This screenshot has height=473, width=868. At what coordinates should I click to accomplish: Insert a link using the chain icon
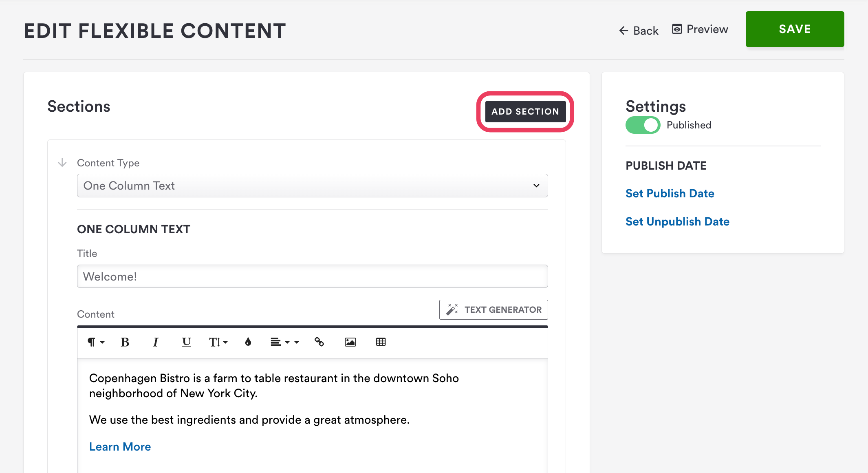pyautogui.click(x=319, y=342)
